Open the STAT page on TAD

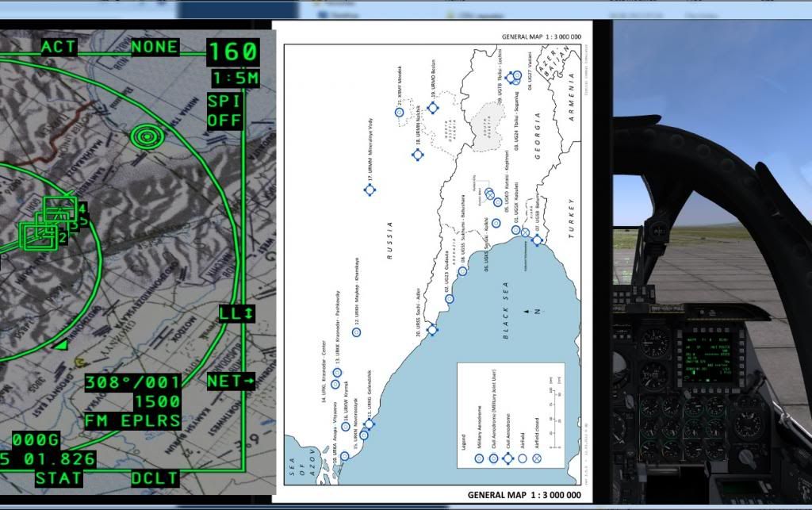pos(58,478)
